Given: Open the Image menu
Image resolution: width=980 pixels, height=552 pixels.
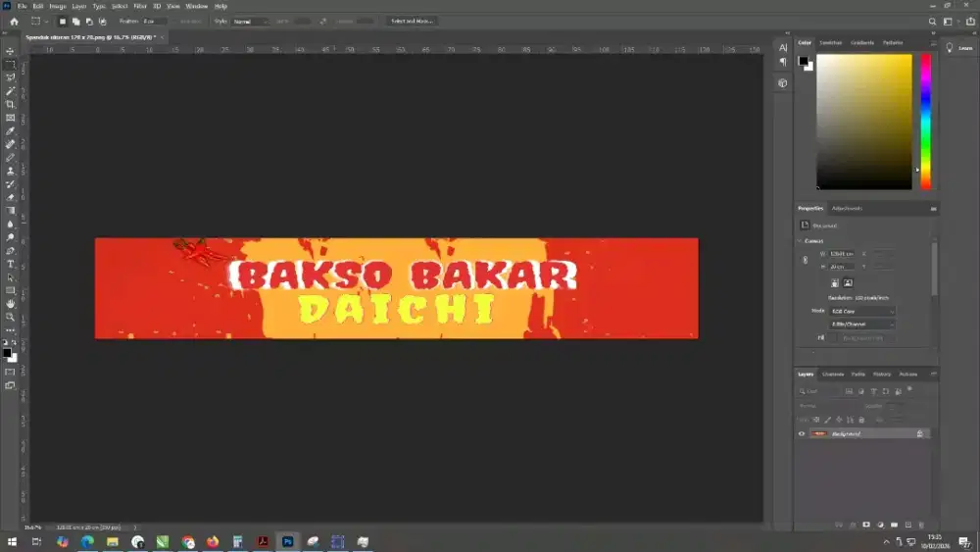Looking at the screenshot, I should coord(58,6).
